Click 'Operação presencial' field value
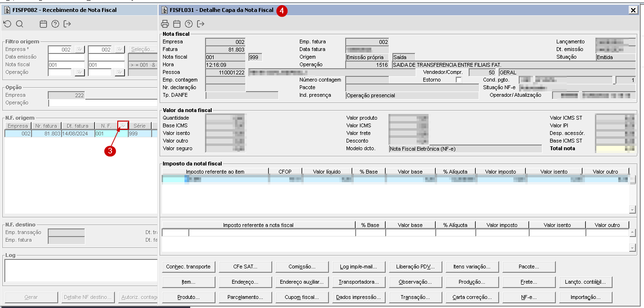Image resolution: width=644 pixels, height=308 pixels. click(x=412, y=95)
